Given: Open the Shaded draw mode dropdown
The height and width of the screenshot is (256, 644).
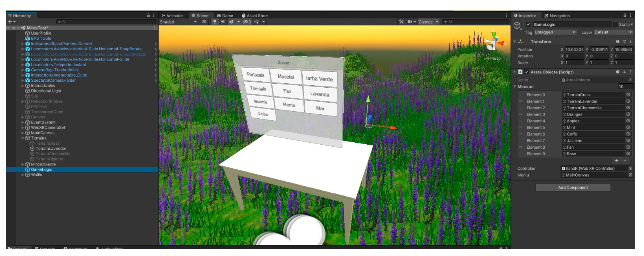Looking at the screenshot, I should (x=178, y=22).
